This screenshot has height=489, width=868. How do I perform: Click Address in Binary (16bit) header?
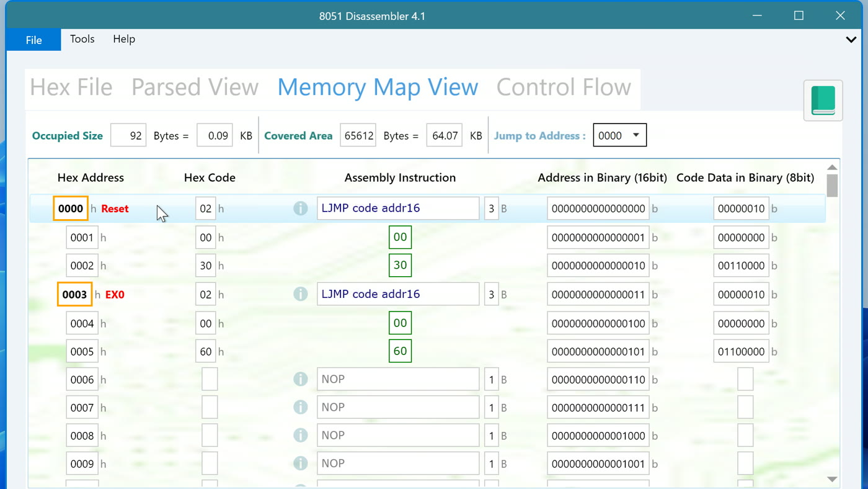[x=602, y=177]
